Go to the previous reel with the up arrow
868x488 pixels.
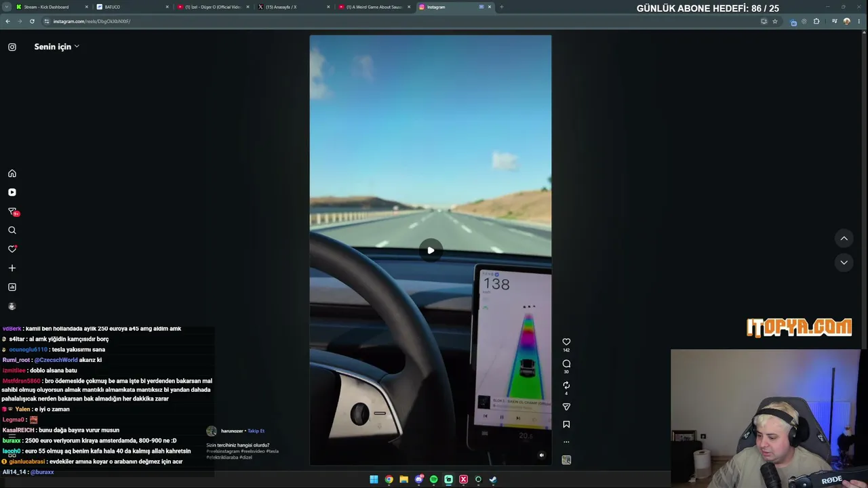(x=844, y=239)
